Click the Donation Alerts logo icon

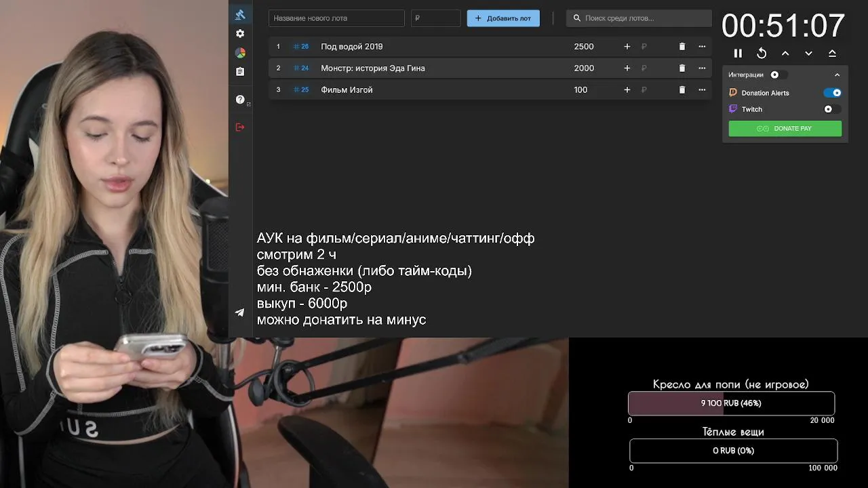(x=733, y=93)
